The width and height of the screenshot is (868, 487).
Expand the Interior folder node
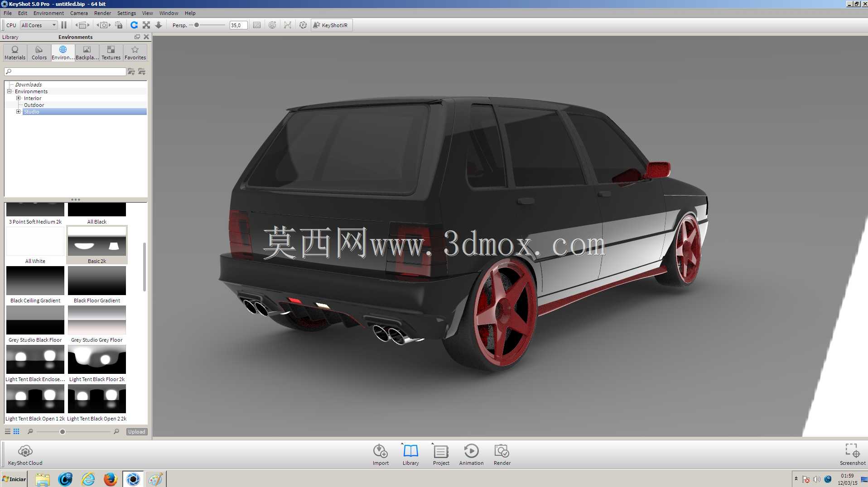(x=19, y=98)
